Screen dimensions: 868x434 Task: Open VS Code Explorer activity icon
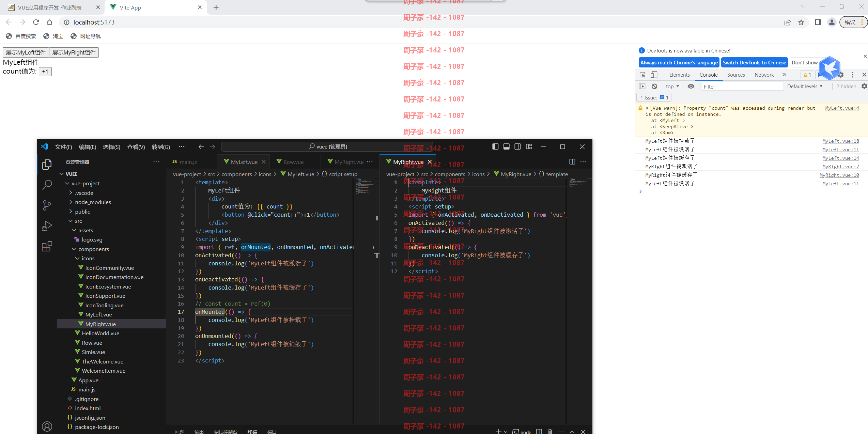pos(47,165)
